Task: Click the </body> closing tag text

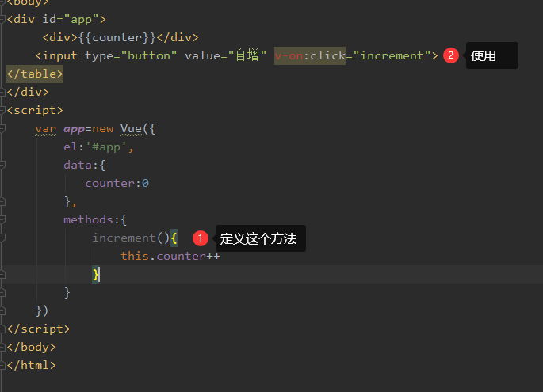Action: (x=31, y=347)
